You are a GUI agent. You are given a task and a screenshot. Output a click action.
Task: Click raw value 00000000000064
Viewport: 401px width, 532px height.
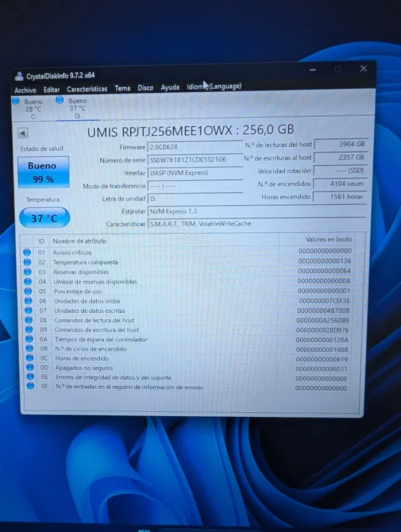324,271
